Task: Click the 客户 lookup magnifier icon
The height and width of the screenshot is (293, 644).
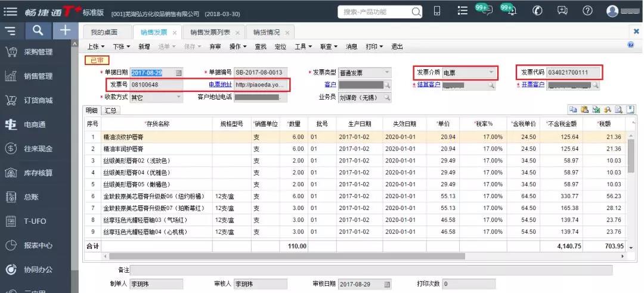Action: coord(387,85)
